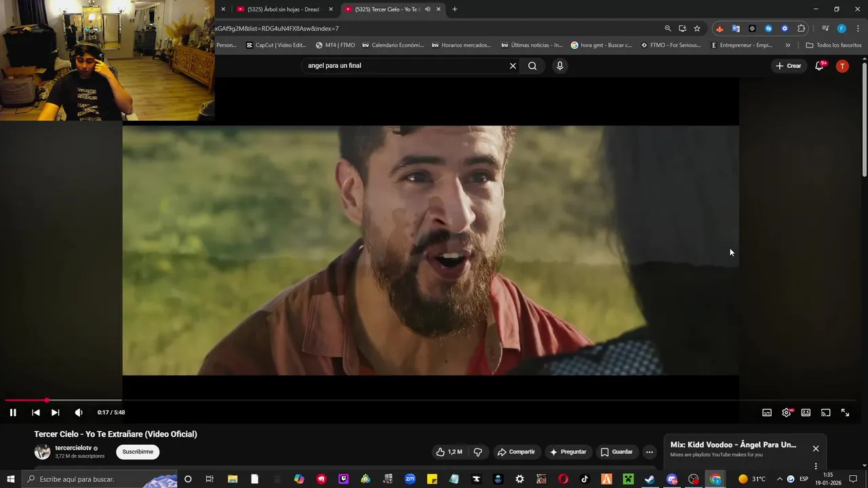Go to the previous video in playlist

coord(36,412)
